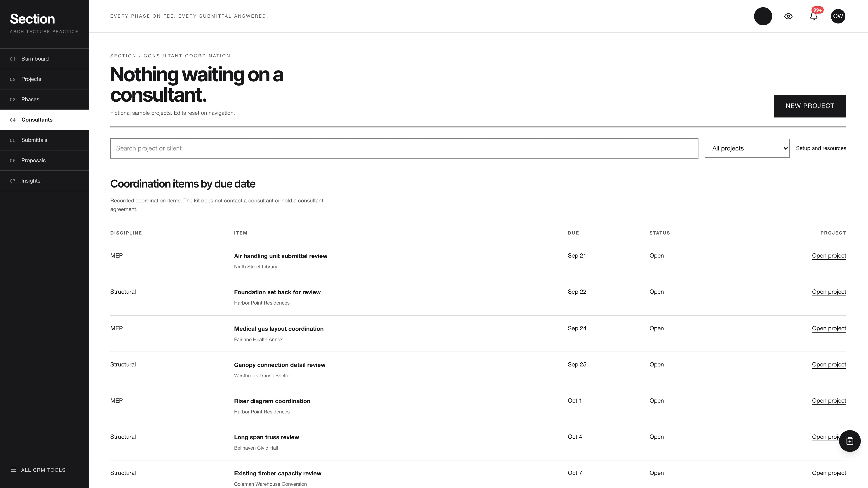
Task: Open the OW user avatar menu
Action: [x=838, y=16]
